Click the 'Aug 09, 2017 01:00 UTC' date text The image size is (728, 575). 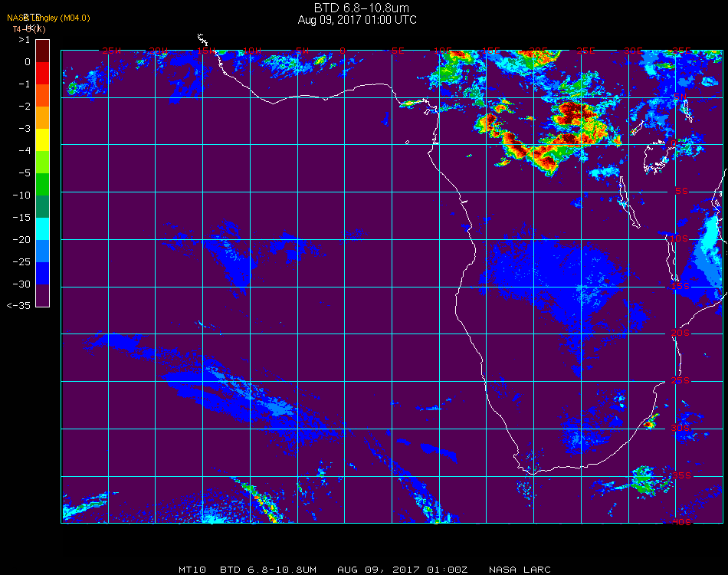[x=357, y=20]
